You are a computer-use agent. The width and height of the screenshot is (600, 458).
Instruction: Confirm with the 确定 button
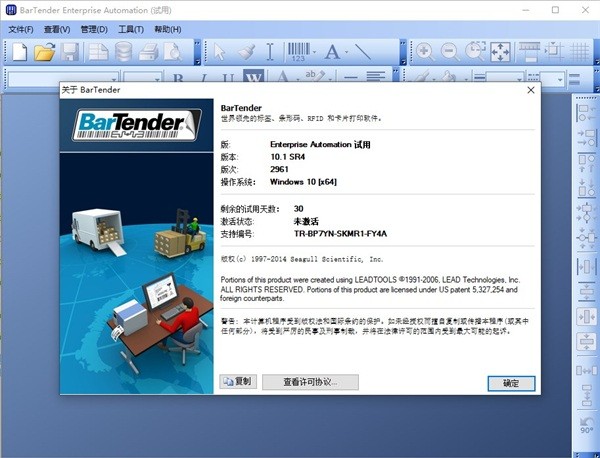click(511, 383)
